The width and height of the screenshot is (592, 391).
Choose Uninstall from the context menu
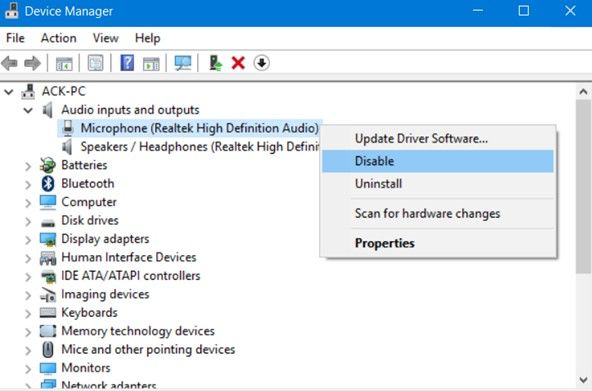click(438, 184)
